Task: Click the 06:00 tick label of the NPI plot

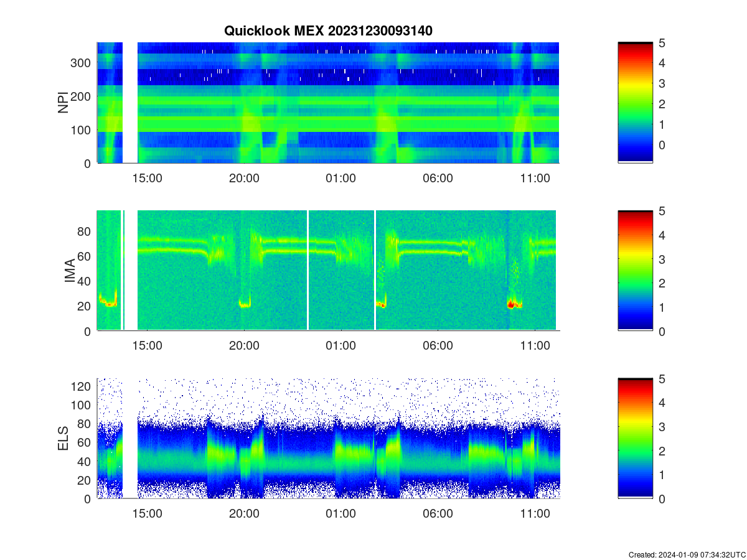Action: [x=438, y=178]
